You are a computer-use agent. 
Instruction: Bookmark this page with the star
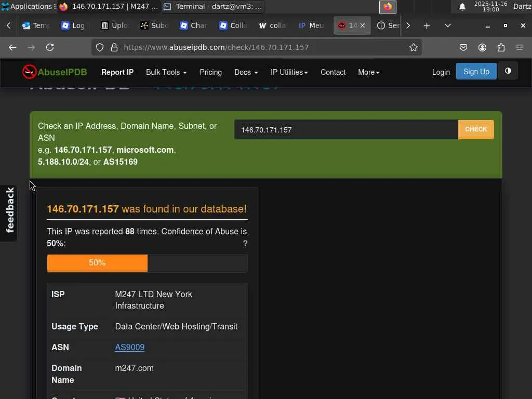click(413, 47)
